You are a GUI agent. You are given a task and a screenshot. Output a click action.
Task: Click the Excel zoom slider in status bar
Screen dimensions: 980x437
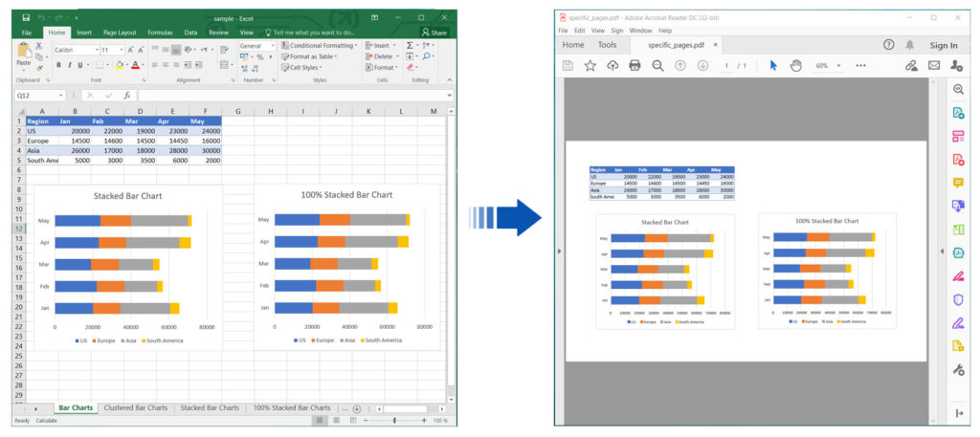tap(394, 421)
